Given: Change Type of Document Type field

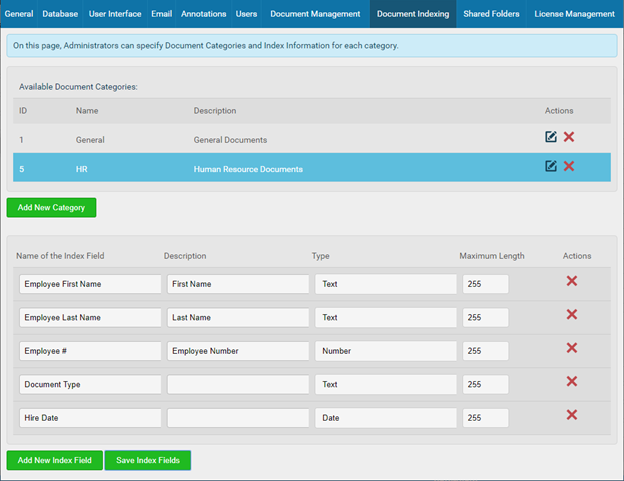Looking at the screenshot, I should click(385, 384).
